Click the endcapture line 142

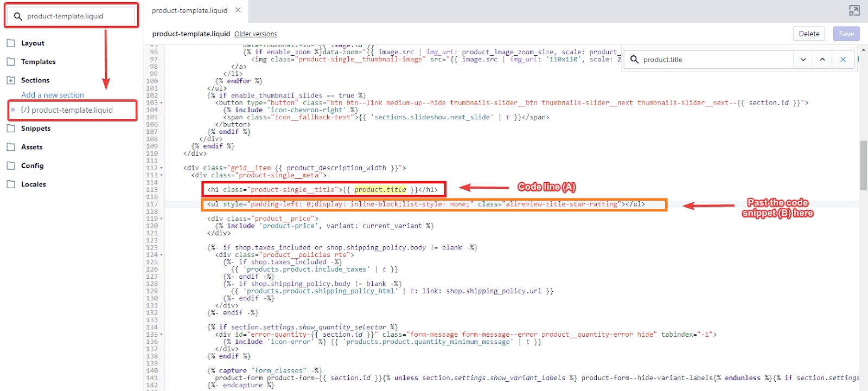[240, 385]
